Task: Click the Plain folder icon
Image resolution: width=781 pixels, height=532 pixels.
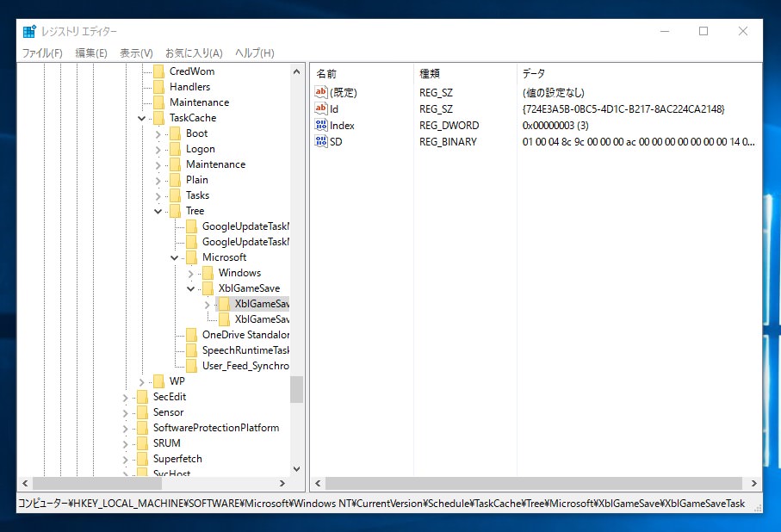Action: pos(176,180)
